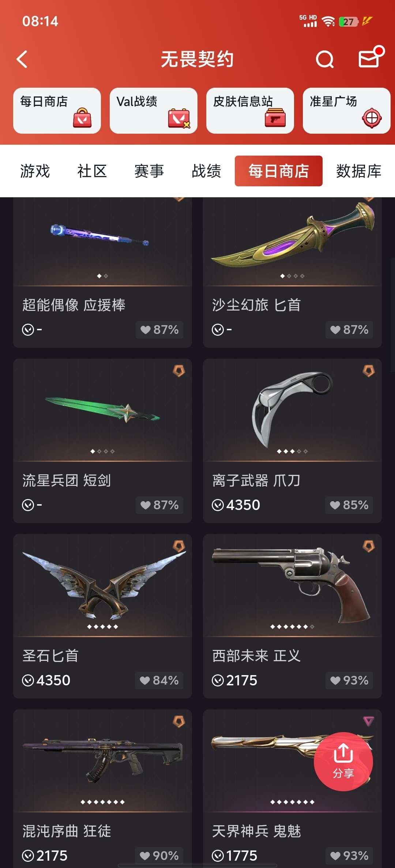Switch to the 社区 tab

click(x=92, y=171)
